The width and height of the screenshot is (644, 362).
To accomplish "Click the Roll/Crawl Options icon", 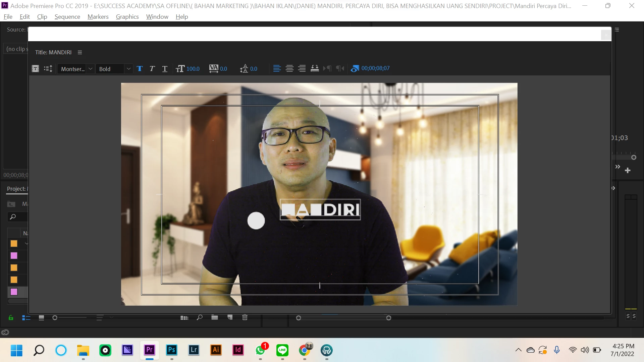I will (x=48, y=69).
